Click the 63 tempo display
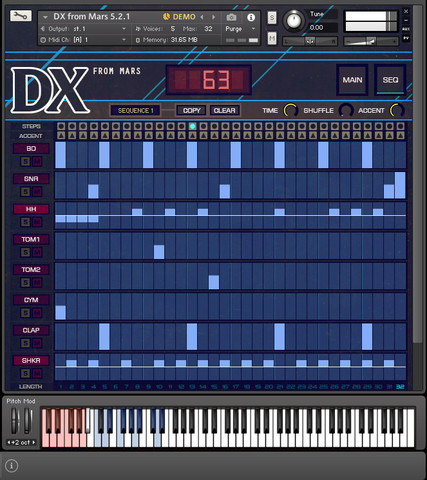 209,80
